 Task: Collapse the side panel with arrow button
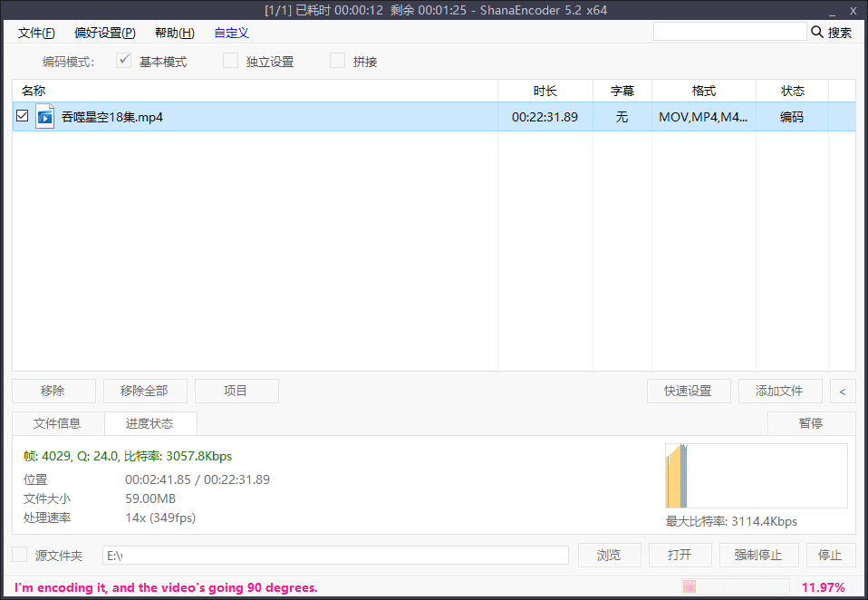pyautogui.click(x=843, y=392)
